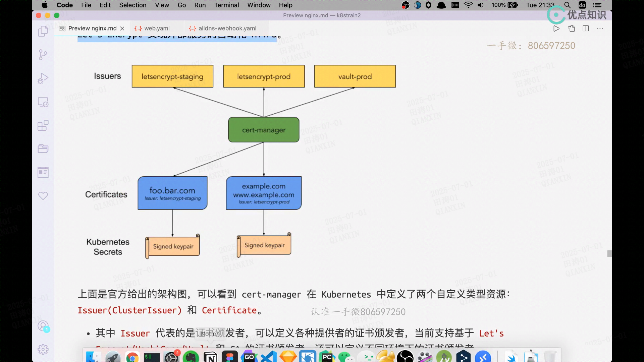Open the Manage settings gear
This screenshot has height=362, width=644.
tap(43, 349)
